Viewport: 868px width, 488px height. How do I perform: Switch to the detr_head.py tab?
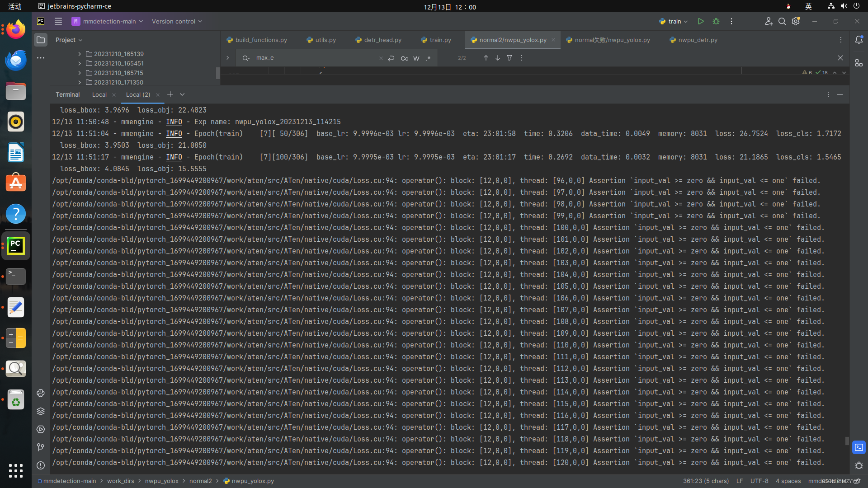pos(382,40)
